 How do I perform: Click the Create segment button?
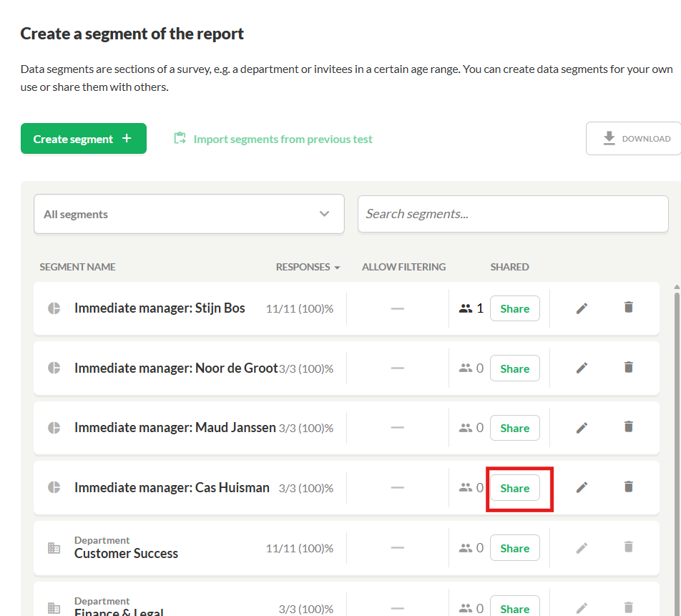tap(83, 139)
